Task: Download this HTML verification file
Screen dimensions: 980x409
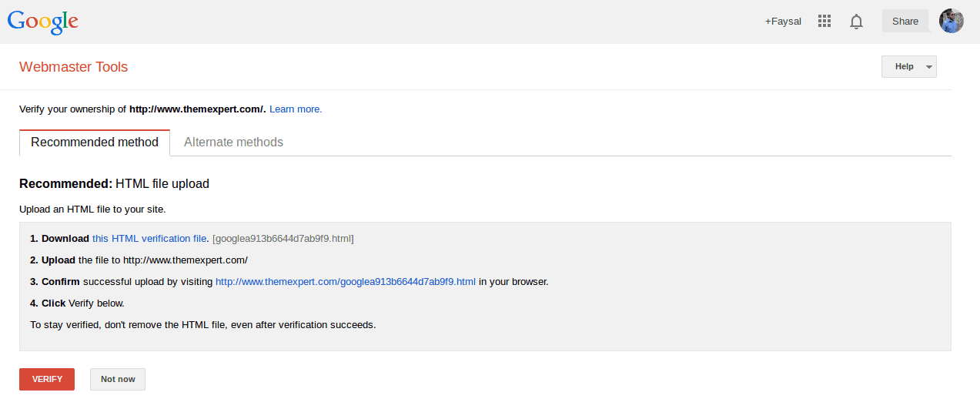Action: 149,239
